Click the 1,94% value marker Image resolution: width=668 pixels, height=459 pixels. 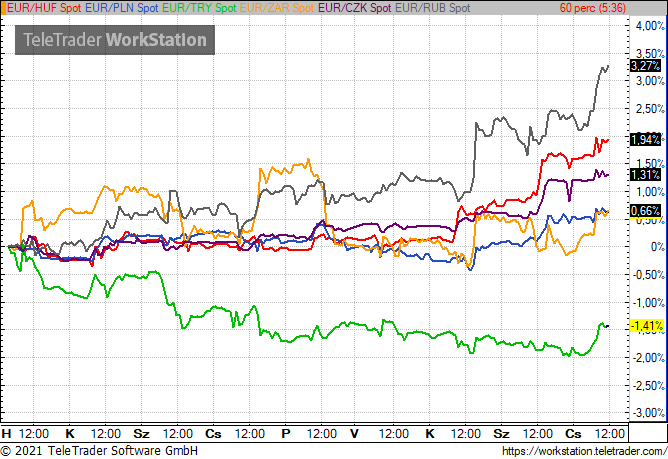tap(645, 139)
